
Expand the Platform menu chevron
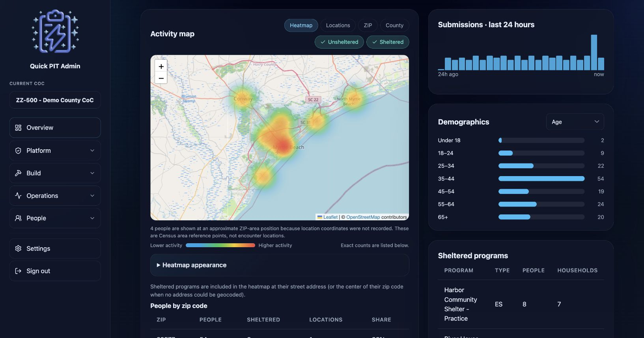[x=92, y=150]
